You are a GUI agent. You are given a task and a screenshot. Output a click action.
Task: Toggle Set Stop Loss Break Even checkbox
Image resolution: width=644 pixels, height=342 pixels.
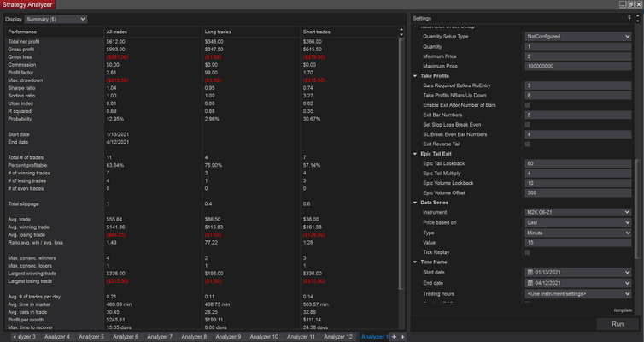528,125
